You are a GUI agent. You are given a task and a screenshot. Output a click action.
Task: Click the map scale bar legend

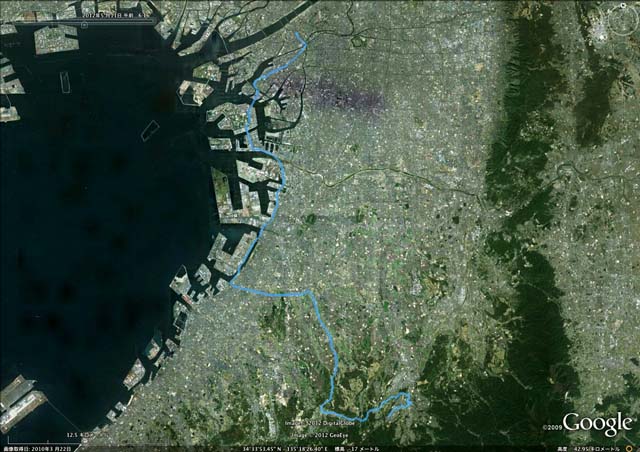47,440
